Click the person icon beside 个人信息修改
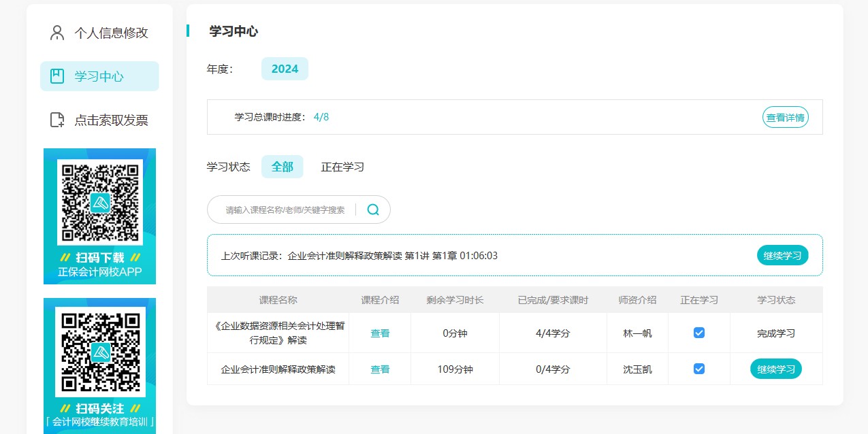Image resolution: width=868 pixels, height=434 pixels. 57,32
